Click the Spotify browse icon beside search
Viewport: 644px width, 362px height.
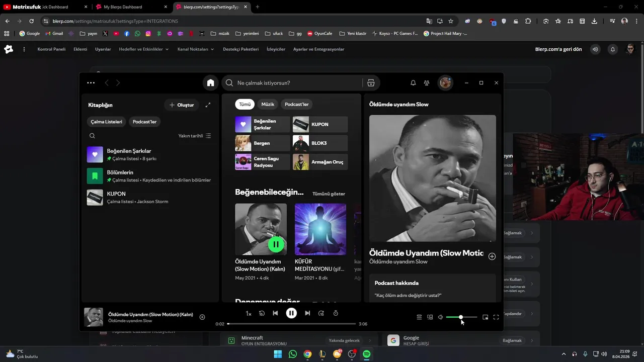[x=371, y=83]
